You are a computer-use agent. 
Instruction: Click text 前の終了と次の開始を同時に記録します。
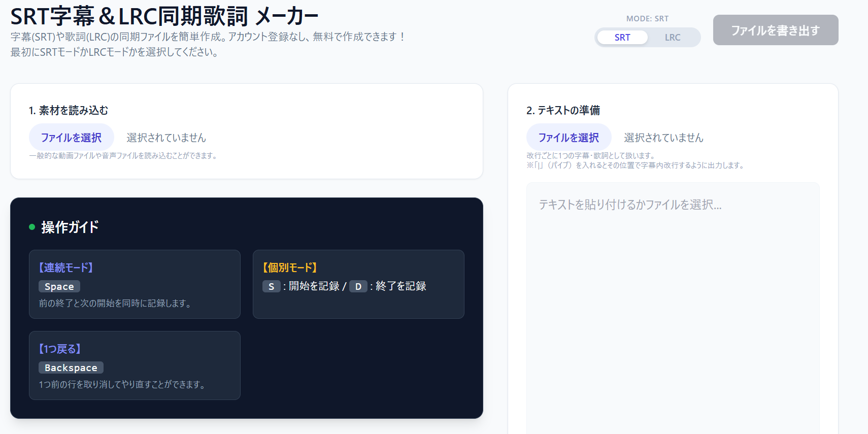(x=116, y=303)
